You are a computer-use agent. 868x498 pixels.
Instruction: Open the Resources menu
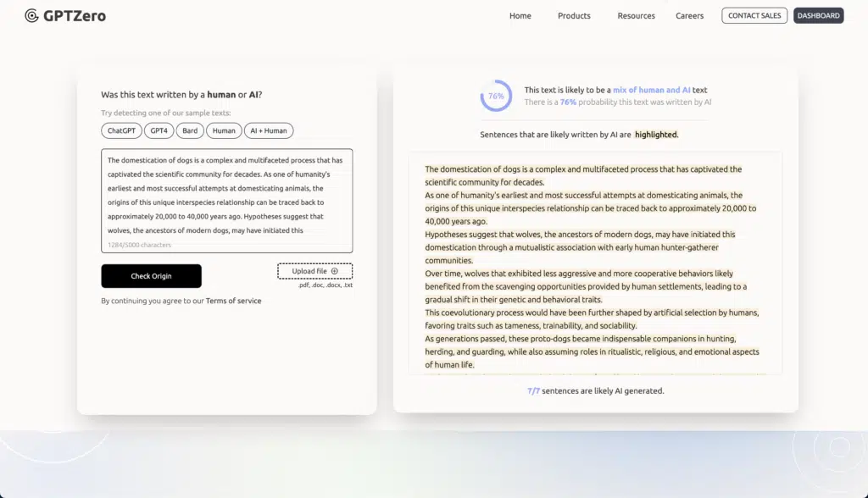click(x=636, y=15)
